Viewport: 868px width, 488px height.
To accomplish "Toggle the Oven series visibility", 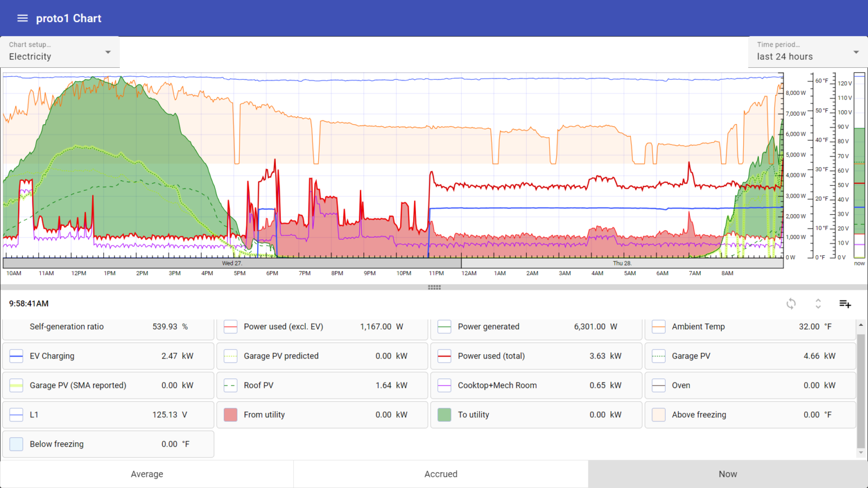I will click(658, 385).
